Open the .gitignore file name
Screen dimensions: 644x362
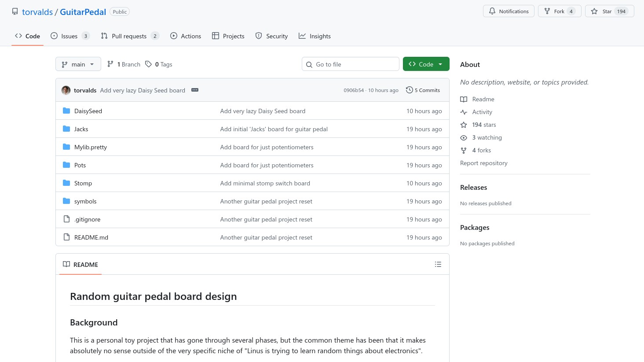tap(87, 219)
